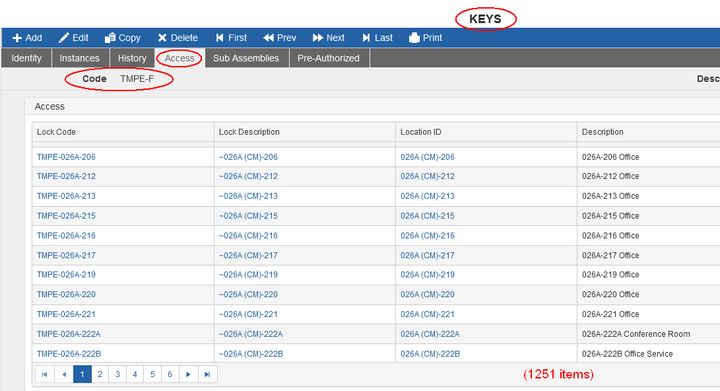This screenshot has height=391, width=720.
Task: Click the Add toolbar button
Action: (27, 38)
